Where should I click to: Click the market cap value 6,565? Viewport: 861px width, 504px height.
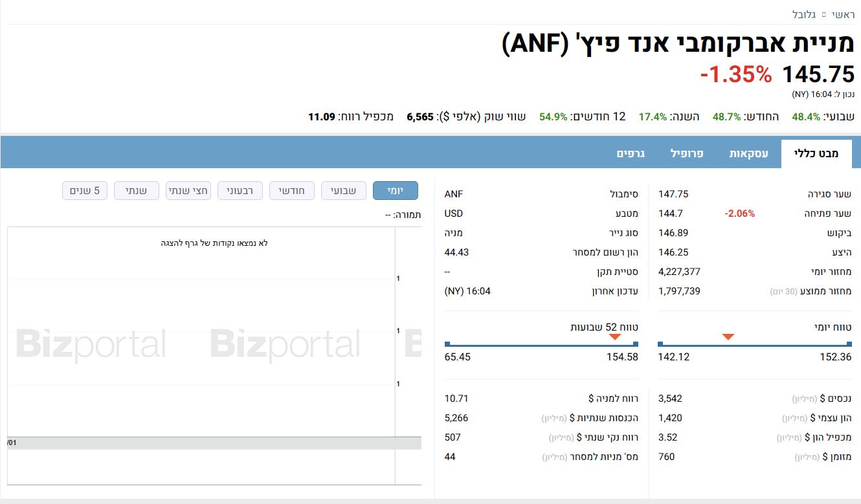(420, 117)
